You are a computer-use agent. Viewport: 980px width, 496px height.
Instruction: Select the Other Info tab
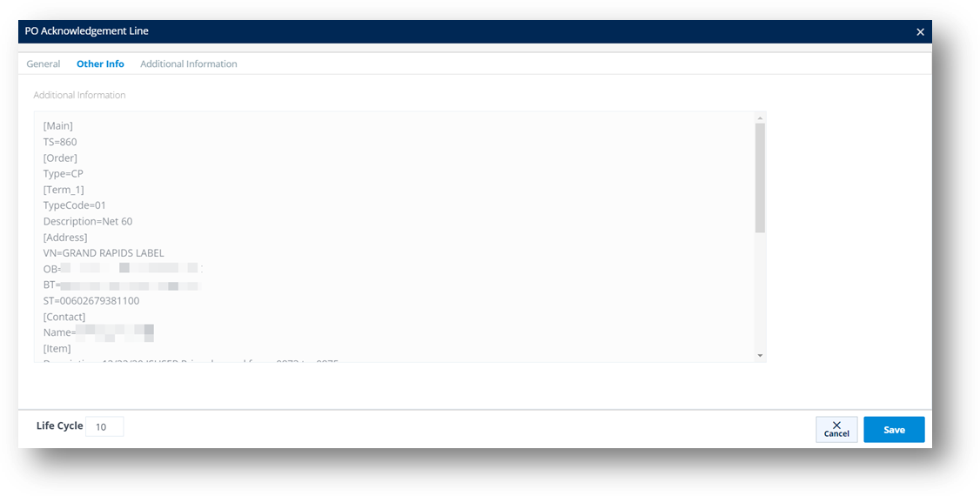coord(100,64)
